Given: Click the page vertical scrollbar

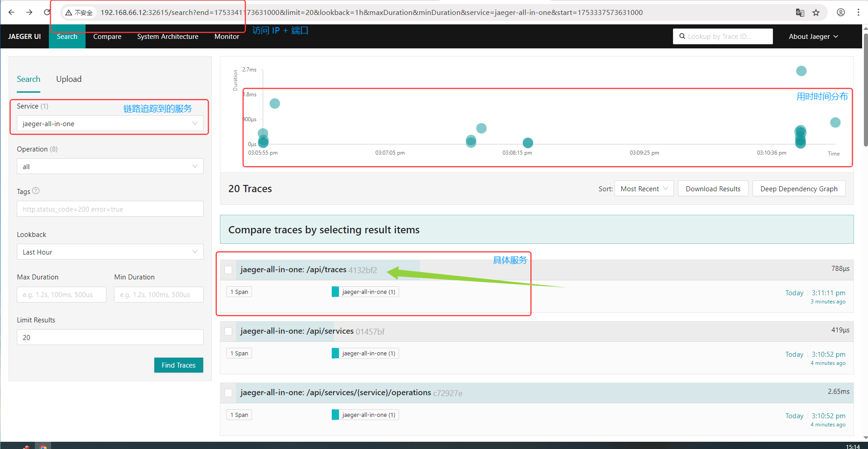Looking at the screenshot, I should [865, 90].
